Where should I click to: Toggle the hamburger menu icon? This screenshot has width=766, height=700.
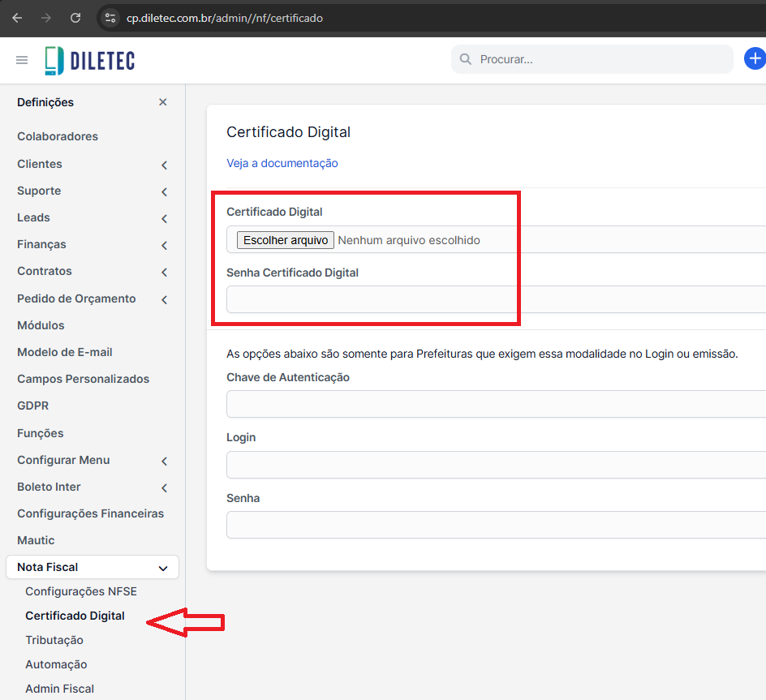[22, 60]
